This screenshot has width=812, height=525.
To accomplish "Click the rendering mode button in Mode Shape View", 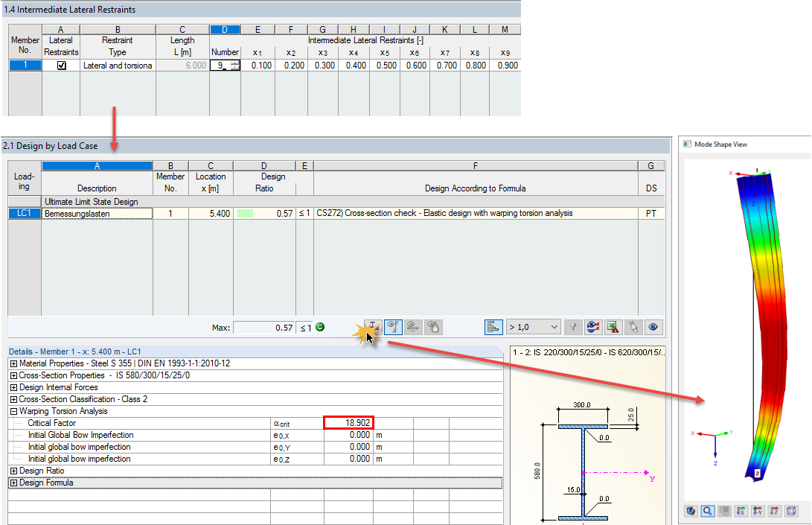I will [691, 511].
